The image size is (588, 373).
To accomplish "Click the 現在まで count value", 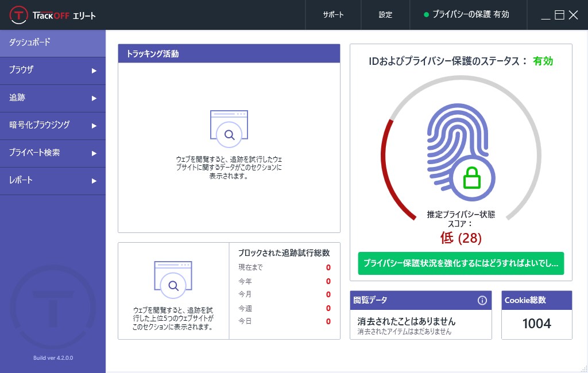I will pyautogui.click(x=328, y=267).
